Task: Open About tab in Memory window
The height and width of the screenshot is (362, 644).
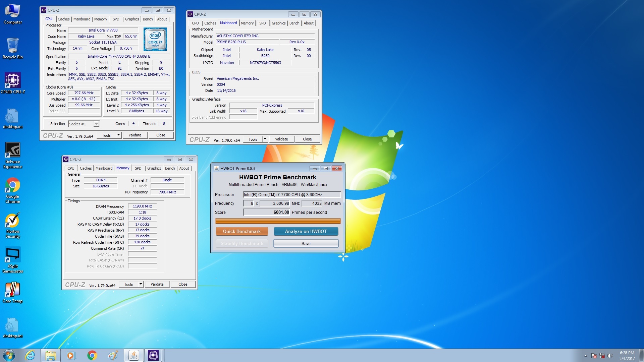Action: 184,168
